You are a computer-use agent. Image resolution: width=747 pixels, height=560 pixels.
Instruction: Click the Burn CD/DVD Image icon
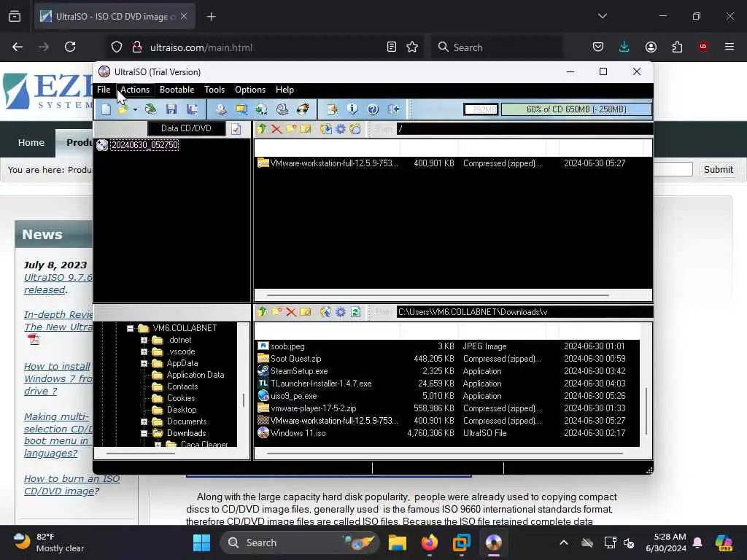point(303,109)
